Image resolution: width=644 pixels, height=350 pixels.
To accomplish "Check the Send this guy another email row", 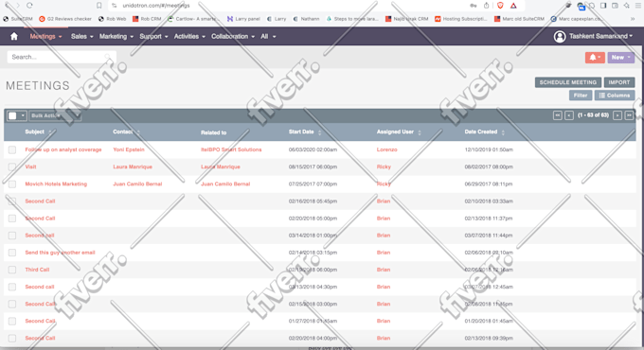I will [x=12, y=253].
